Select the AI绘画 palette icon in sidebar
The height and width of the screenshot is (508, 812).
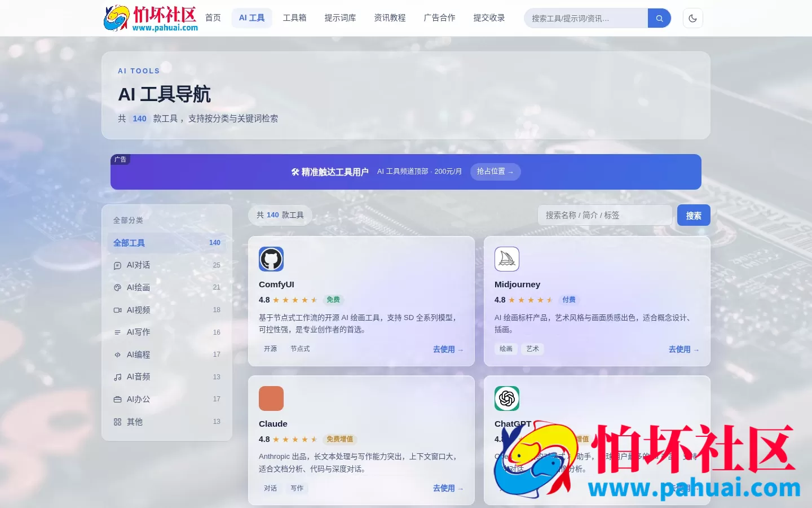pos(117,287)
